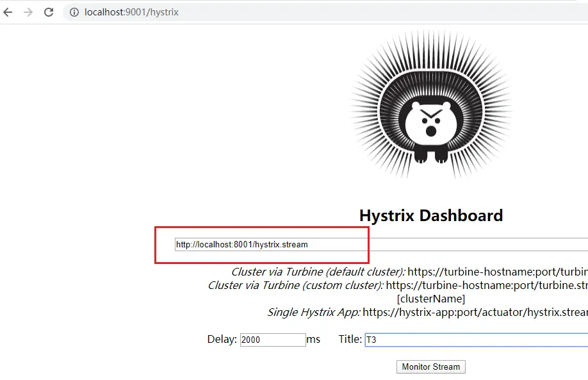Click the 'Title:' label

350,339
